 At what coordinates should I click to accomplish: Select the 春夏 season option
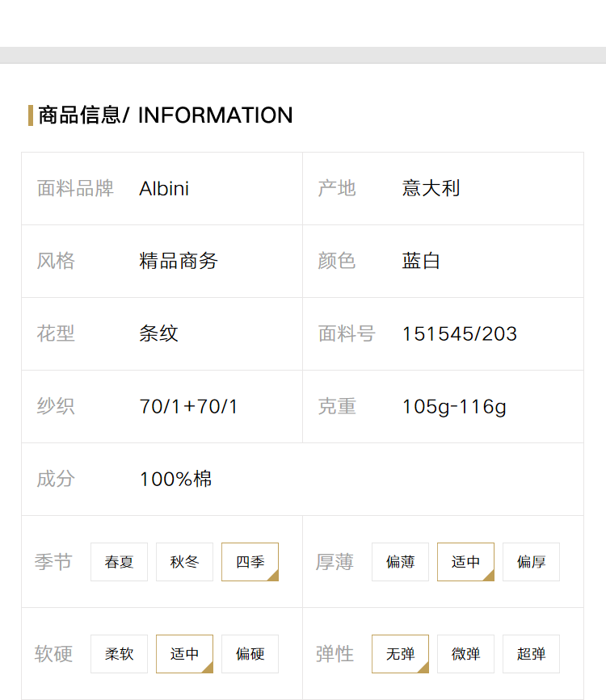(x=119, y=562)
